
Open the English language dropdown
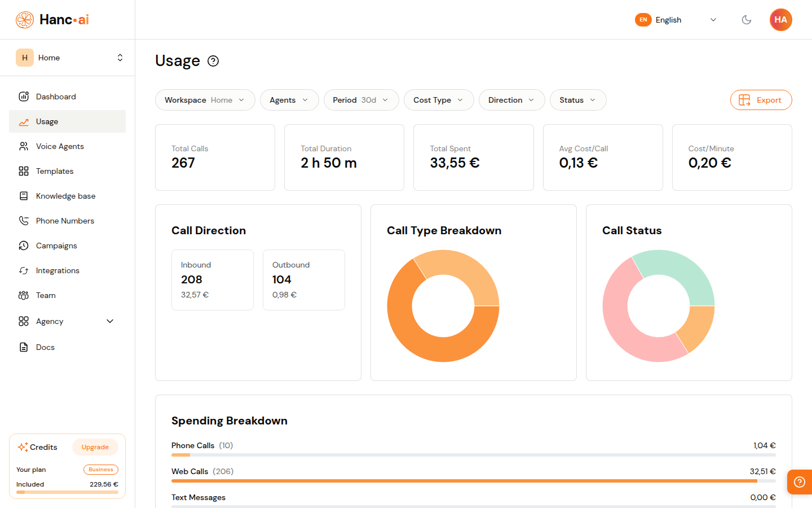677,20
